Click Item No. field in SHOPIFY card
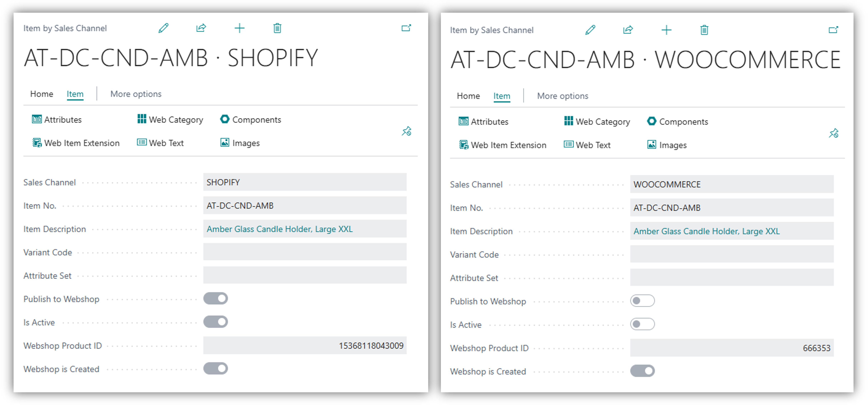Screen dimensions: 868x405 pyautogui.click(x=305, y=205)
